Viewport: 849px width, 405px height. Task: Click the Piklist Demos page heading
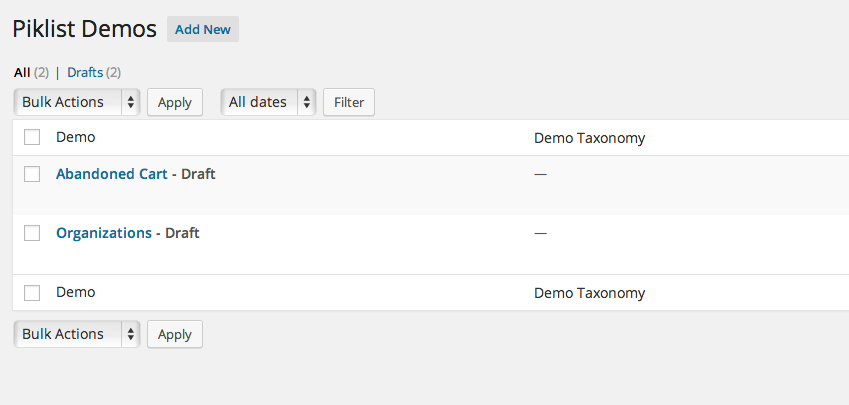85,30
